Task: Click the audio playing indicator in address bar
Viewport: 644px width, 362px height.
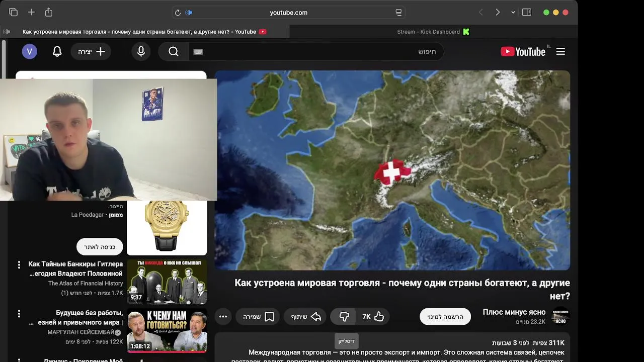Action: click(x=189, y=13)
